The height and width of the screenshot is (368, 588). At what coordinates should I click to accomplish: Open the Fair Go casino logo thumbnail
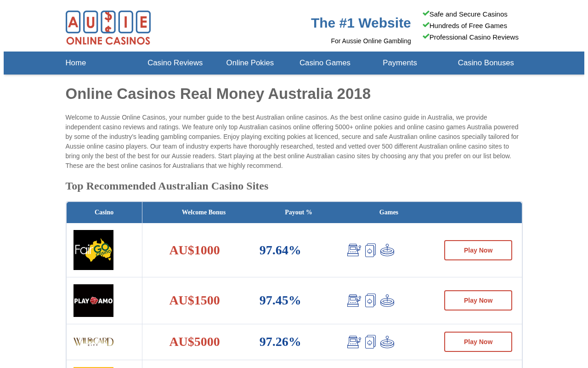coord(93,250)
